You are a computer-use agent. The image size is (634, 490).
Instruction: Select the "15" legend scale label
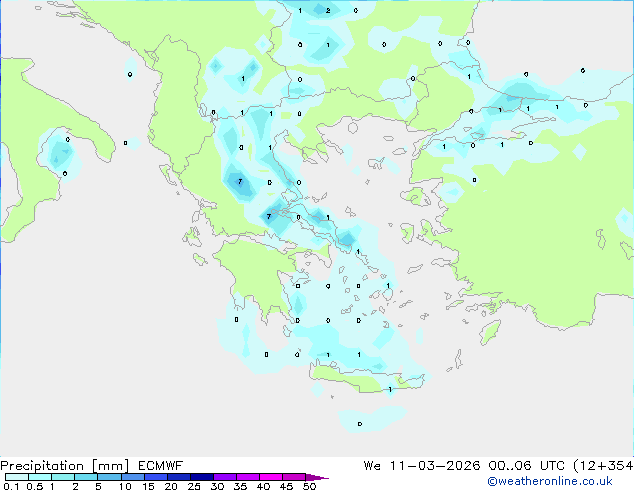point(148,486)
